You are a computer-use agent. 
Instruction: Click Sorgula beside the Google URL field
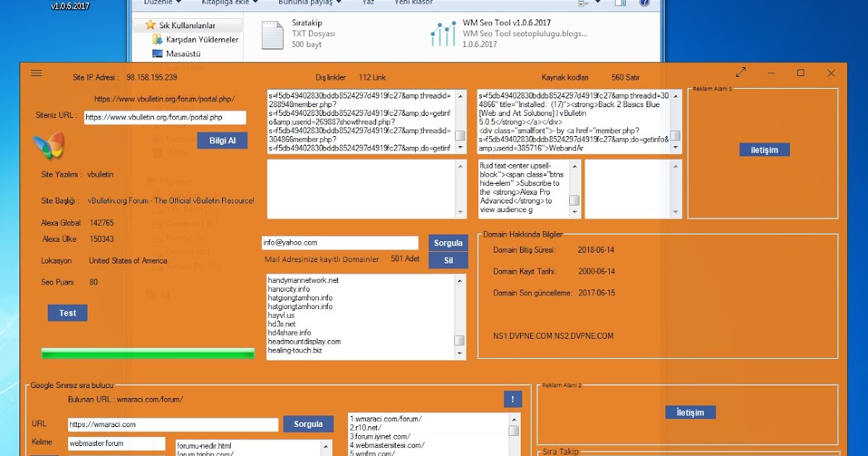click(x=308, y=424)
